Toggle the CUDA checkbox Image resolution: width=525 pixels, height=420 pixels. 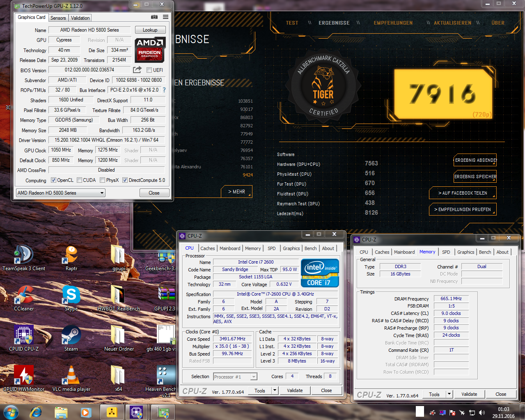79,180
